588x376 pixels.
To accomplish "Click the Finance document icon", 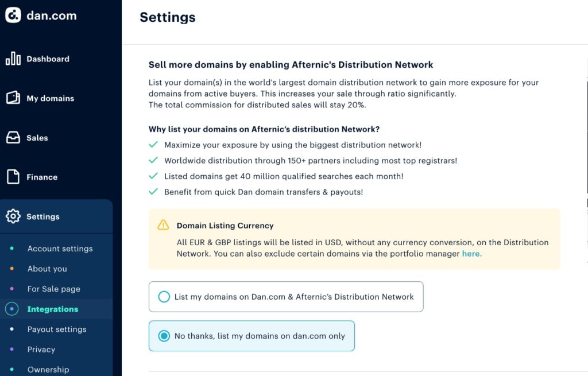I will tap(13, 177).
